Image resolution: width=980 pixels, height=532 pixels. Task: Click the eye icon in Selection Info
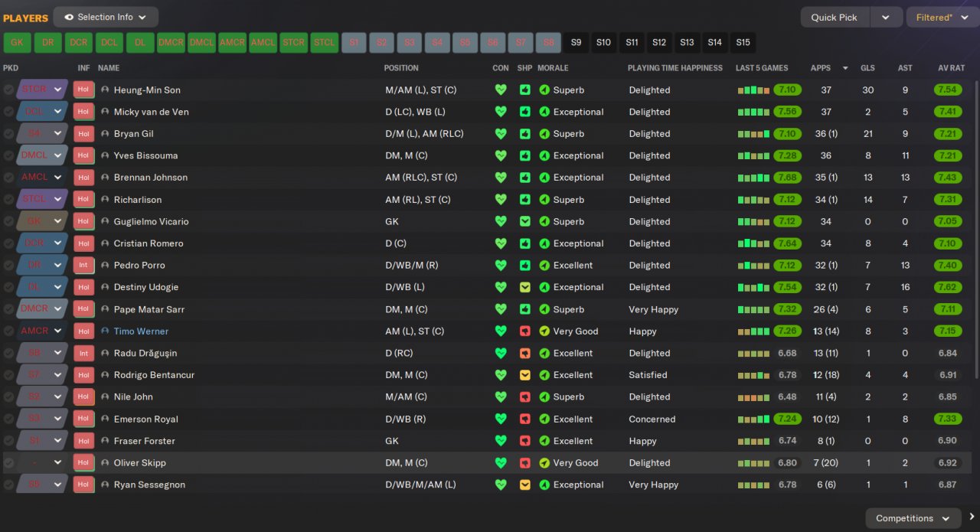69,17
